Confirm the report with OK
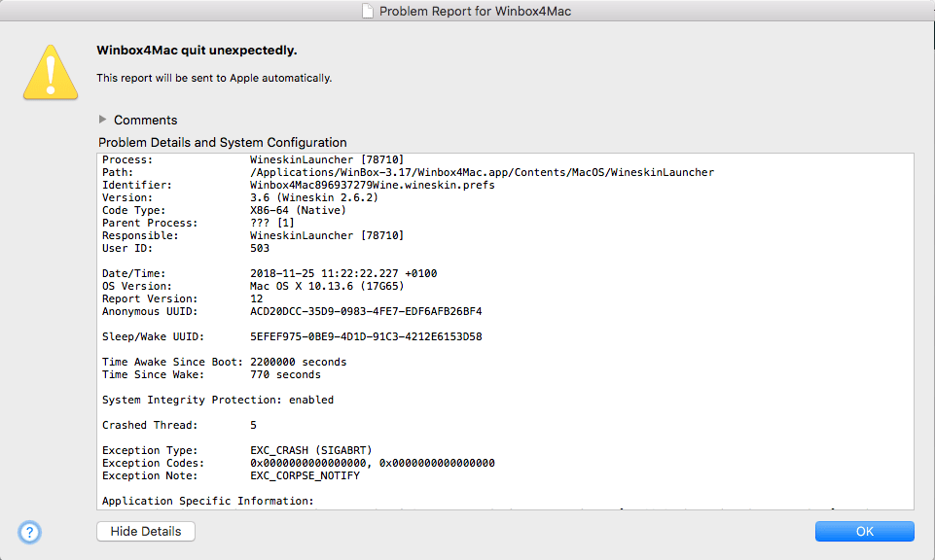The height and width of the screenshot is (560, 935). [x=864, y=532]
